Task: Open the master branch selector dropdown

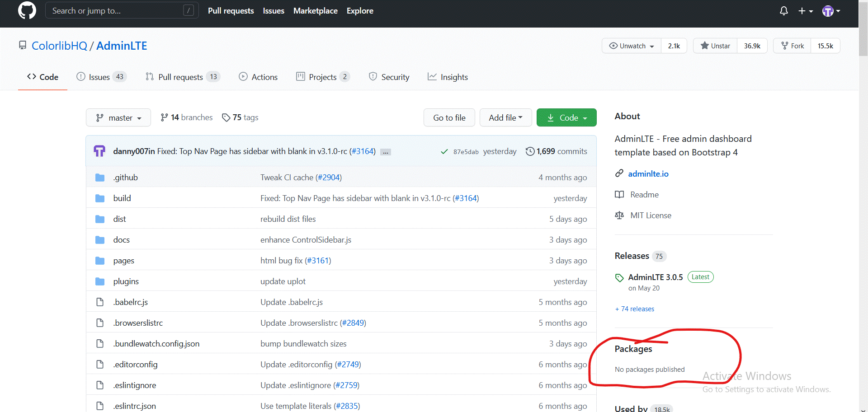Action: pyautogui.click(x=118, y=117)
